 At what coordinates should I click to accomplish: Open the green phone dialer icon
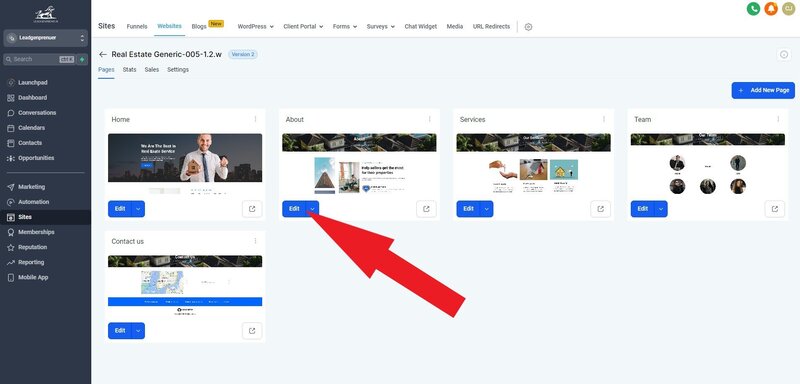(753, 9)
